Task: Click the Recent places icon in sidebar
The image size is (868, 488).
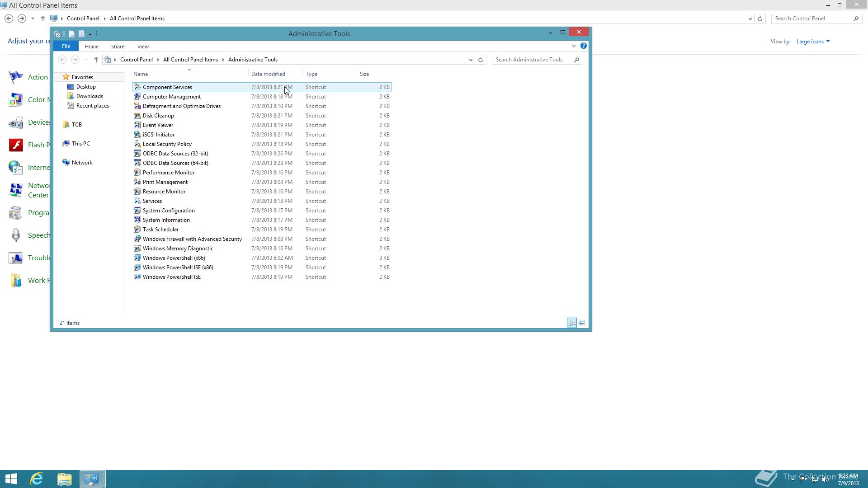Action: point(71,106)
